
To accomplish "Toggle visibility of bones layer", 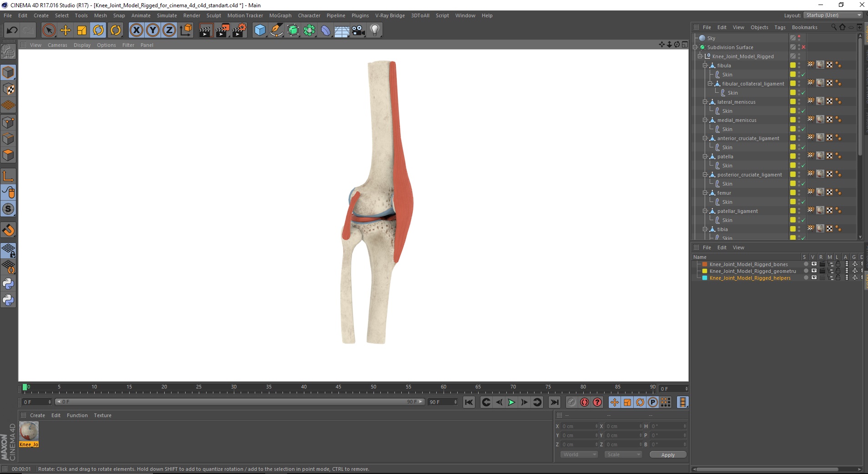I will [813, 264].
